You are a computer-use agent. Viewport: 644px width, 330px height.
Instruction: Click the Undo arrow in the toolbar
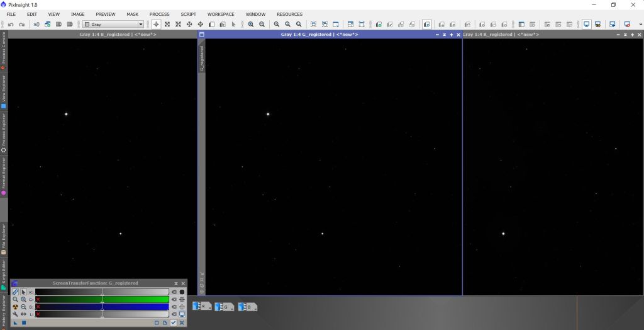tap(11, 25)
